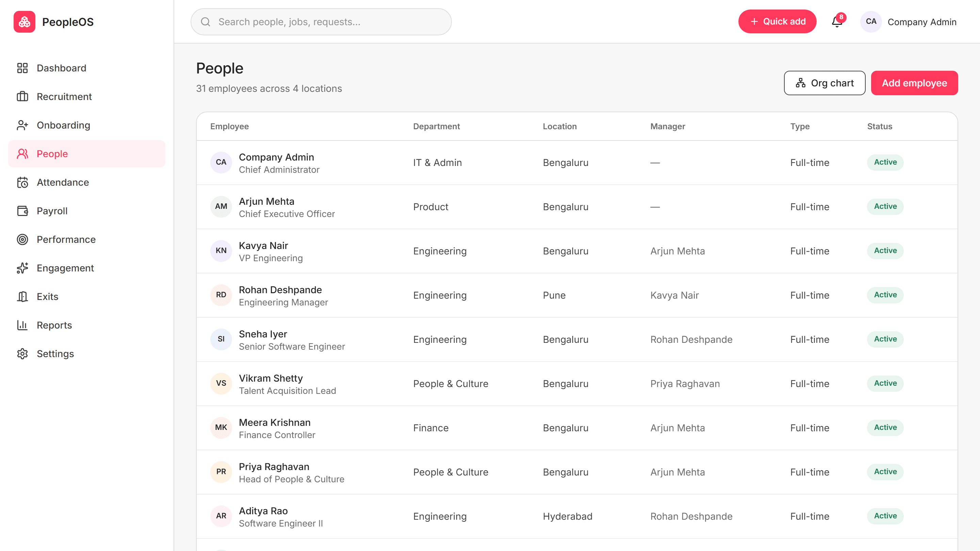
Task: Click Priya Raghavan employee name
Action: tap(274, 467)
